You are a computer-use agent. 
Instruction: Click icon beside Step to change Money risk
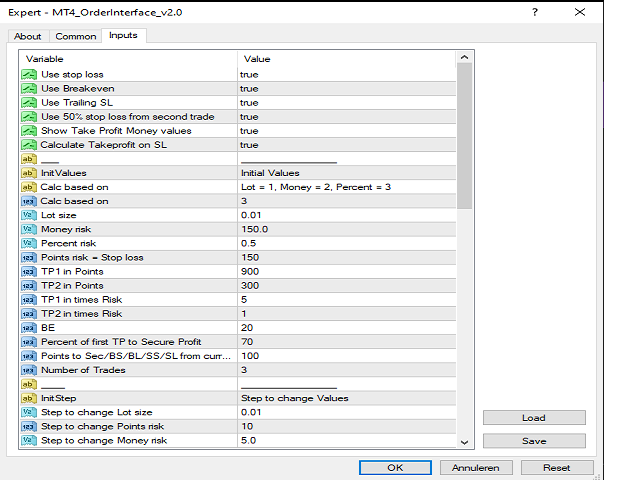coord(29,440)
